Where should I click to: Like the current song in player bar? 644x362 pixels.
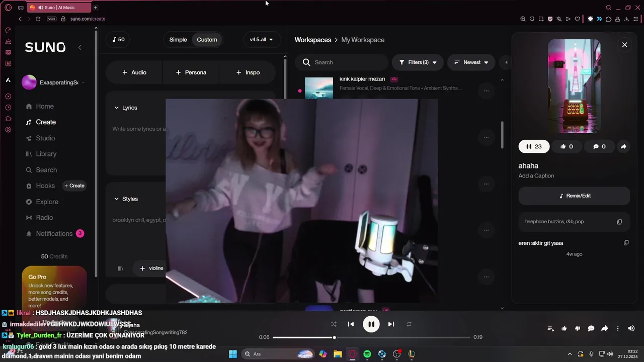564,328
